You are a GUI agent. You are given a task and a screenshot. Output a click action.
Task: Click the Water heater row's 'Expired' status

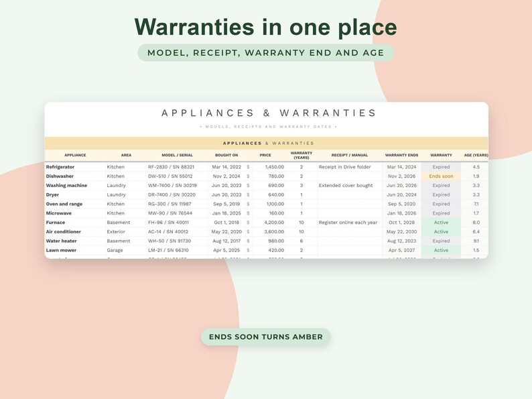pos(441,241)
